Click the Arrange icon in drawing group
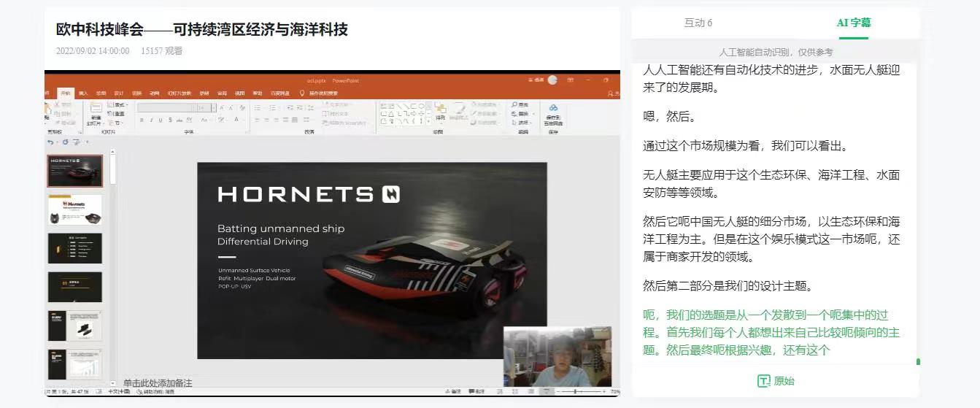This screenshot has width=980, height=408. 440,111
